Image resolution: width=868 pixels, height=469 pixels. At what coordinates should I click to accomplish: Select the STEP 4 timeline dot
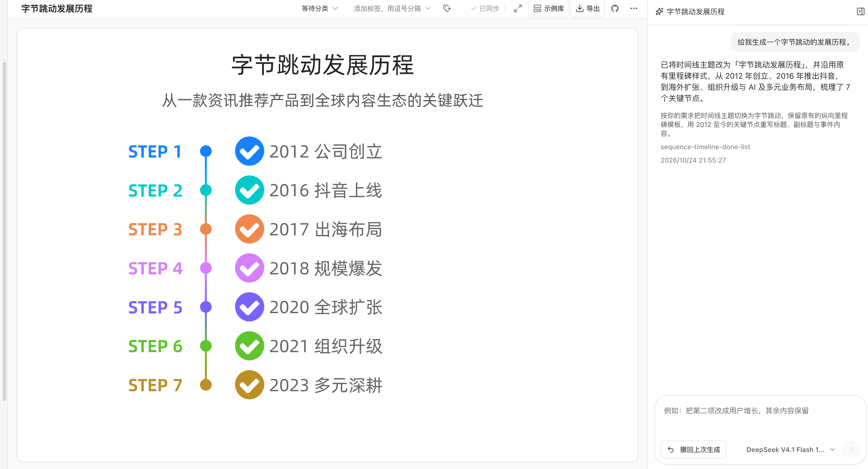click(206, 268)
